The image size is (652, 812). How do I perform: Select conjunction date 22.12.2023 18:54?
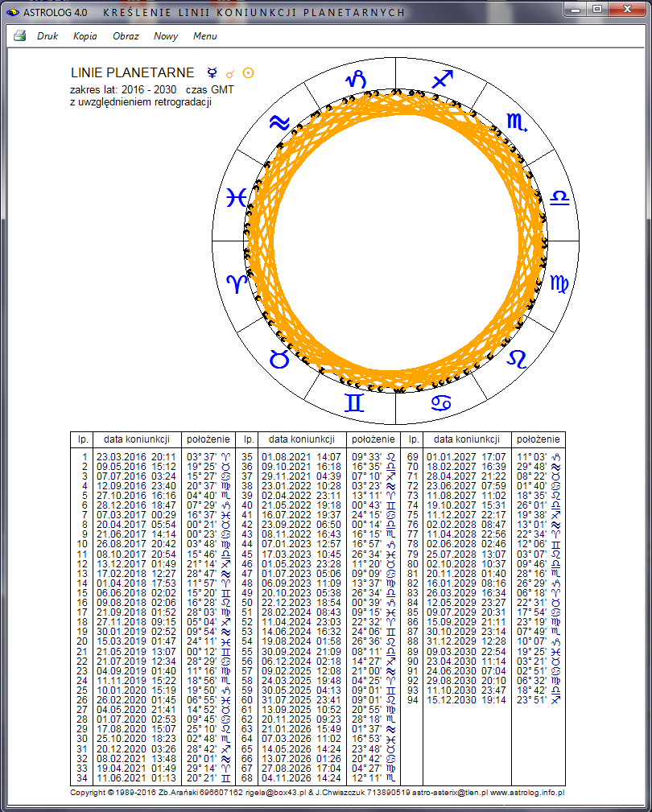click(x=301, y=603)
